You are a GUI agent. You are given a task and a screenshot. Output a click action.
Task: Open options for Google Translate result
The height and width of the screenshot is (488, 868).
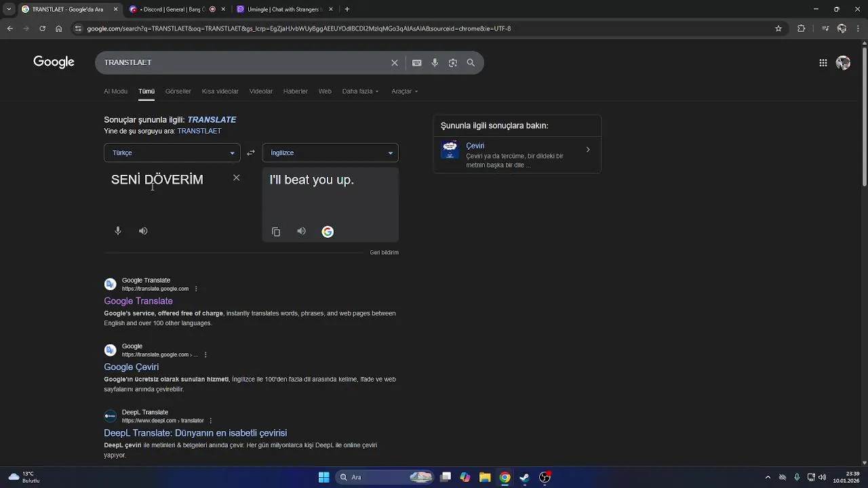[x=196, y=289]
